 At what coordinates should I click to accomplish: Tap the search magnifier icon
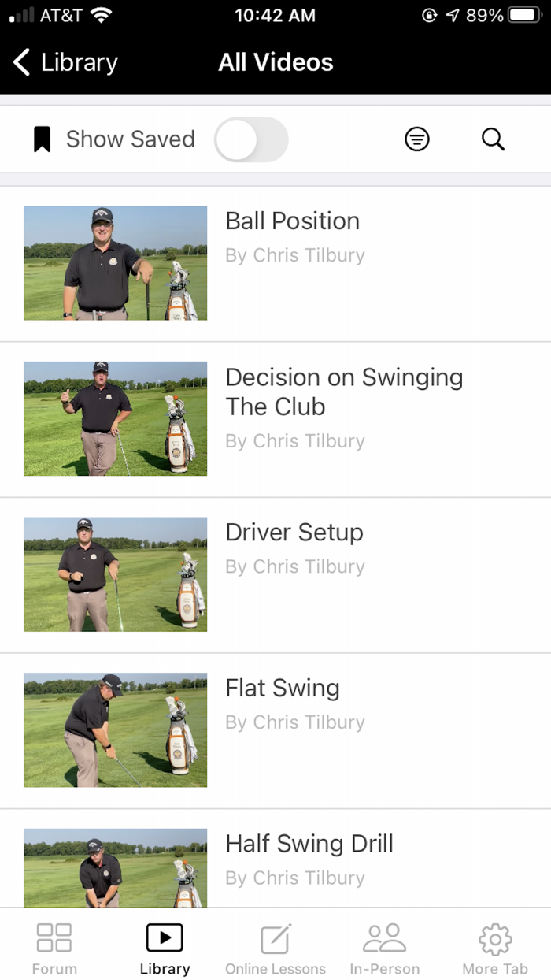coord(493,139)
